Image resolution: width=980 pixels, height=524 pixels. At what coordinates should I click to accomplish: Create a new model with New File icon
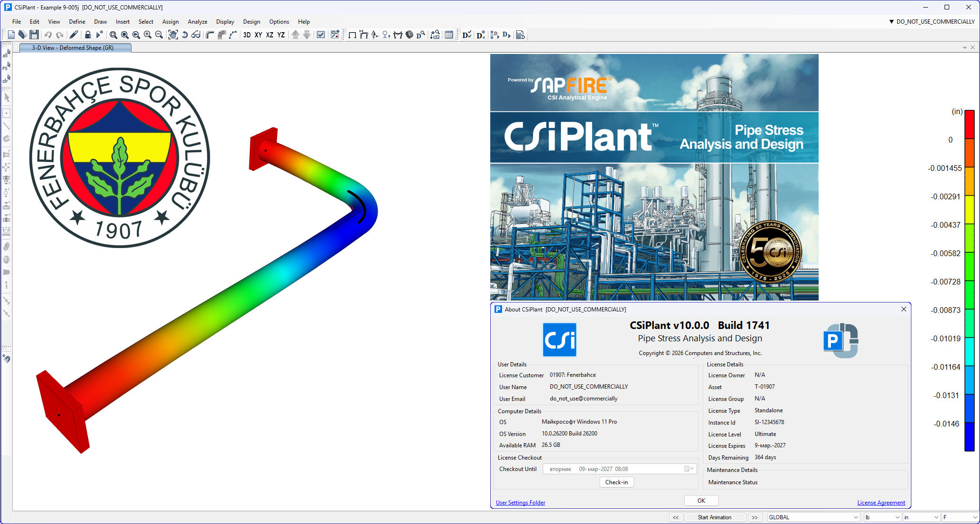pos(11,35)
